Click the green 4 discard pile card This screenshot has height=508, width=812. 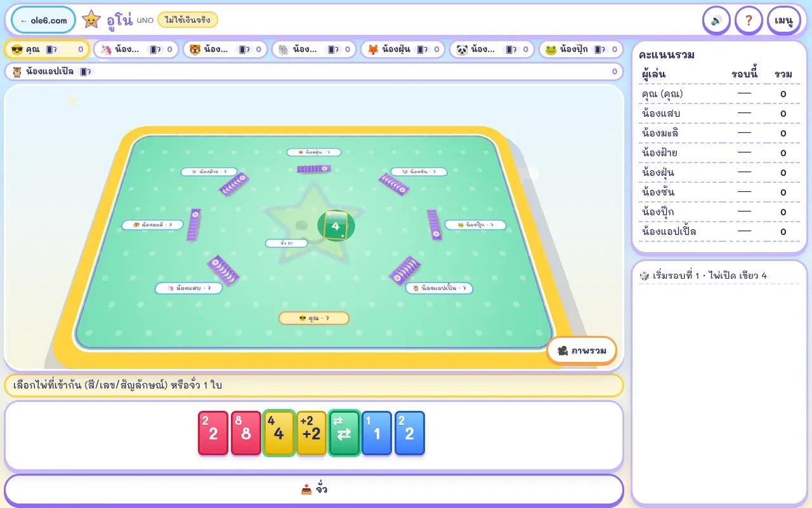coord(336,225)
